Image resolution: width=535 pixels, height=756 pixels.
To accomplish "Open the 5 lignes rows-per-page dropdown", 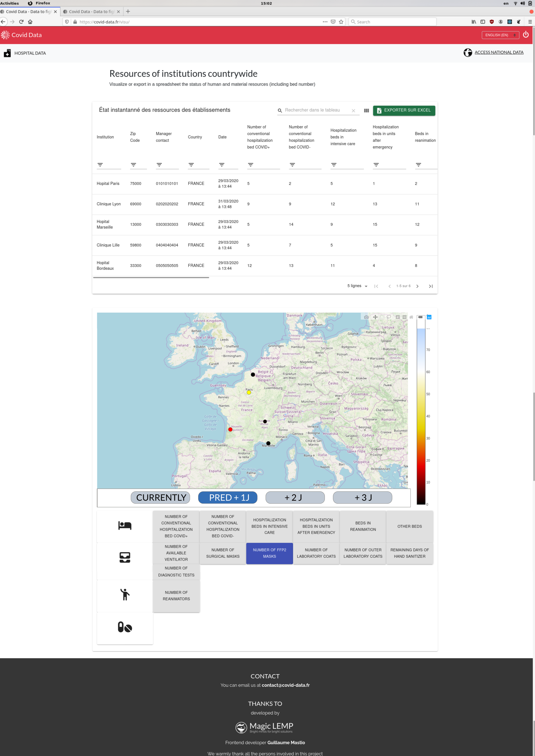I will [x=357, y=286].
